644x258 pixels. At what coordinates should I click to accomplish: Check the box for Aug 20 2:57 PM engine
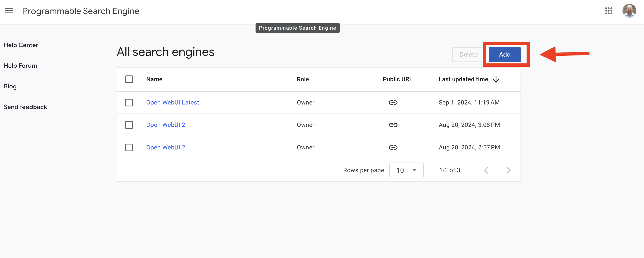[129, 147]
